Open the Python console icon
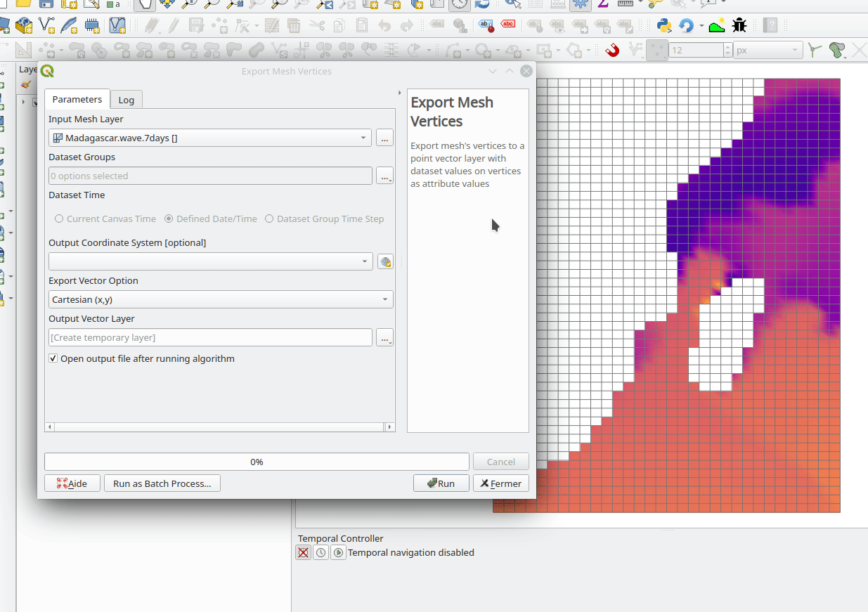This screenshot has height=612, width=868. pos(663,26)
